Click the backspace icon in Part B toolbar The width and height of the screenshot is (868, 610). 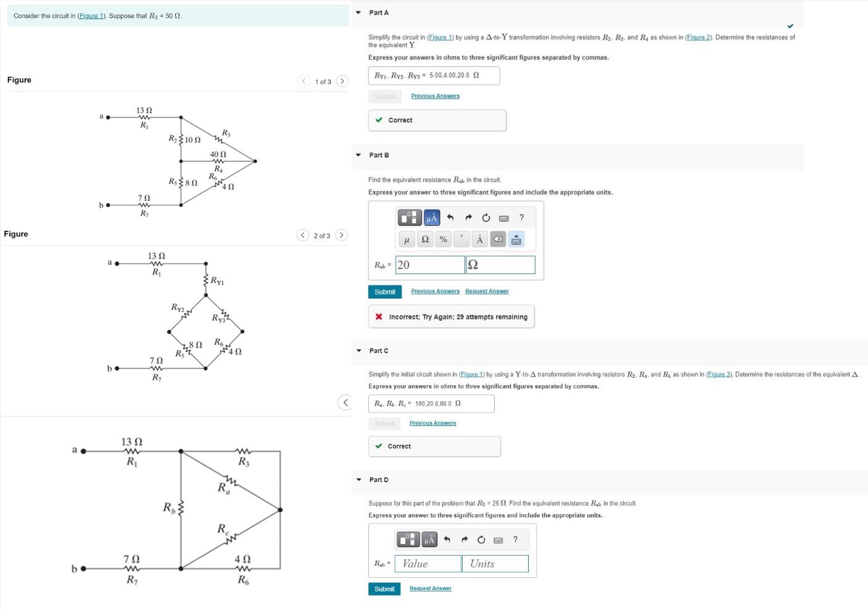coord(497,240)
